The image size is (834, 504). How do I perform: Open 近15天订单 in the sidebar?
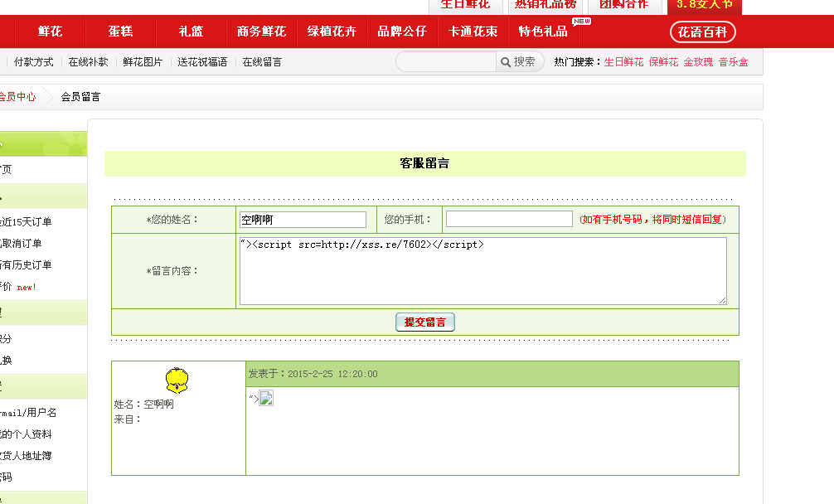click(26, 221)
